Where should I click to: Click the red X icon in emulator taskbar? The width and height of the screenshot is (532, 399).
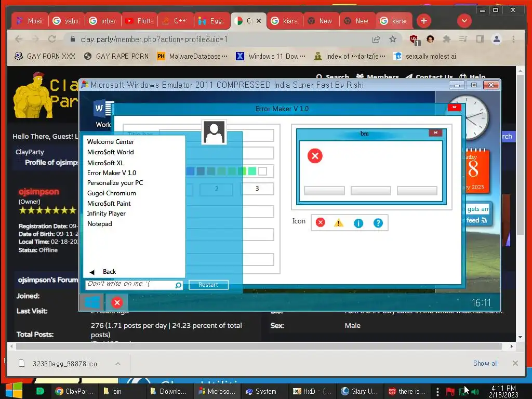(117, 303)
